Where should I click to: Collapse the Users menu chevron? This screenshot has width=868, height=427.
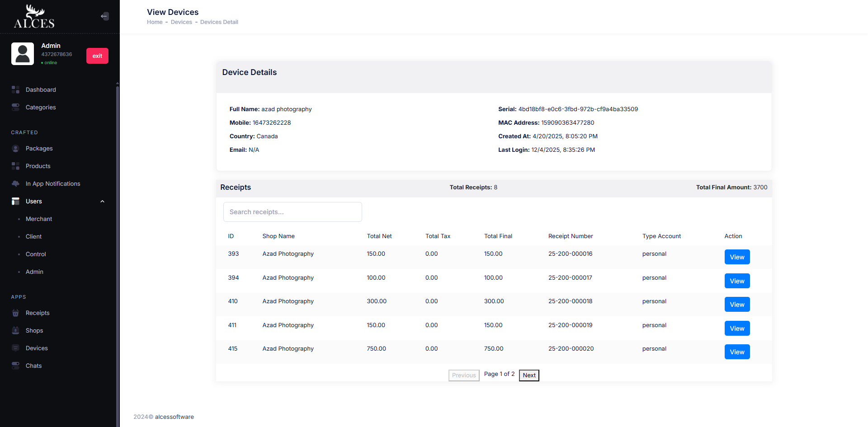click(102, 202)
